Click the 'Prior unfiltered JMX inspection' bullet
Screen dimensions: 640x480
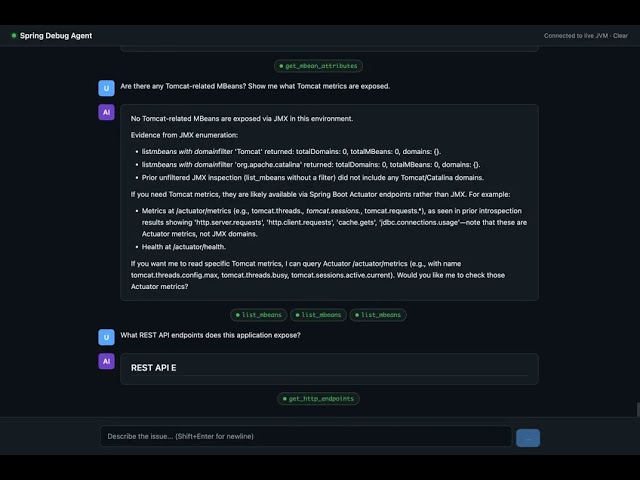[x=313, y=178]
